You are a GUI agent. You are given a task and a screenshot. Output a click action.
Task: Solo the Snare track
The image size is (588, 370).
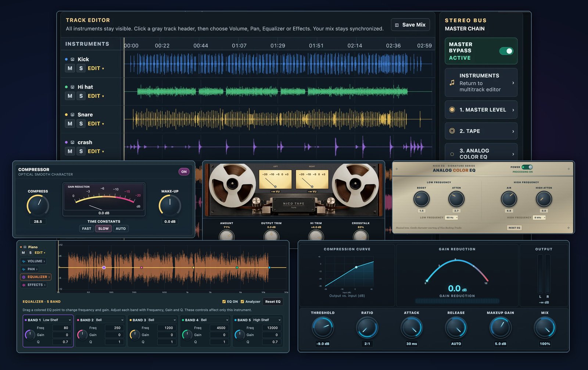81,124
